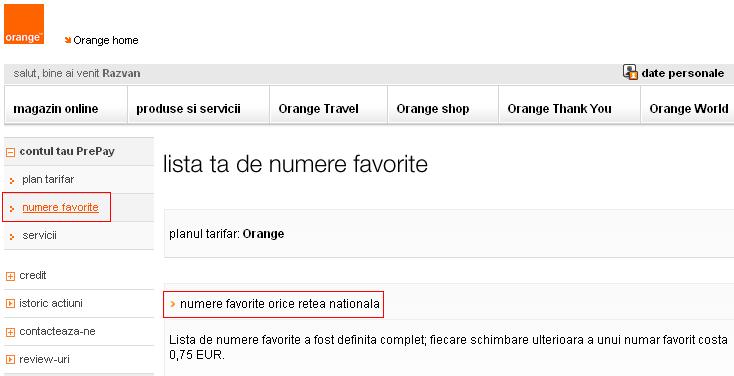Viewport: 734px width, 376px height.
Task: Click the plan tarifar link
Action: 48,179
